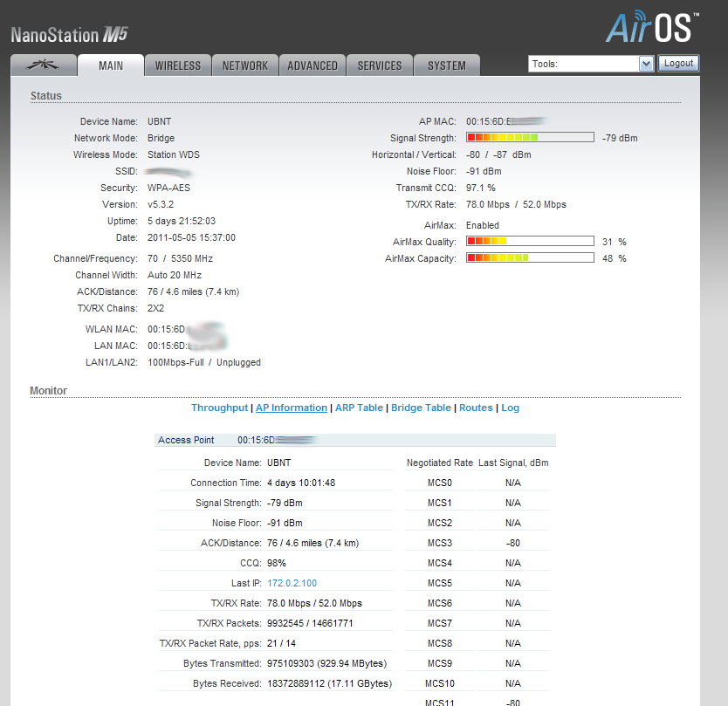The image size is (728, 706).
Task: Switch to the SYSTEM tab
Action: (x=447, y=65)
